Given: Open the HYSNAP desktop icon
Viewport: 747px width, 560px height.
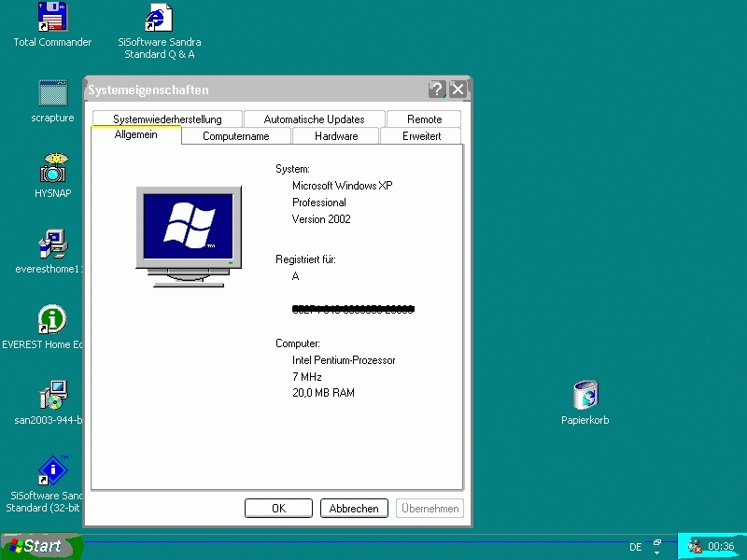Looking at the screenshot, I should coord(51,168).
